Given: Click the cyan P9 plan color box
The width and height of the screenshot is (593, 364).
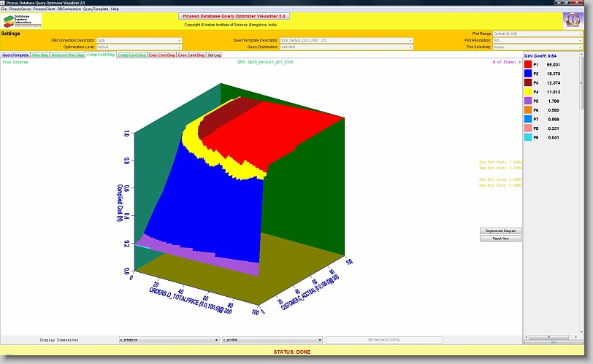Looking at the screenshot, I should point(528,137).
